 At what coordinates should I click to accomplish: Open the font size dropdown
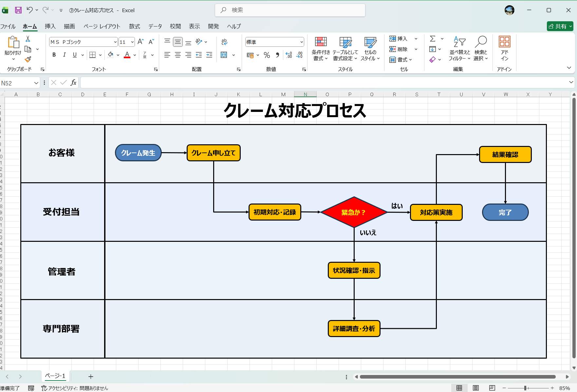click(x=132, y=42)
